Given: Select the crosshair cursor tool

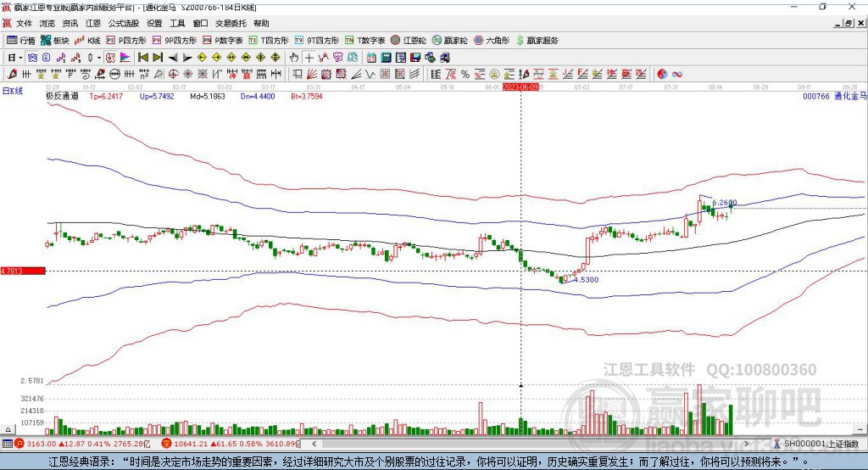Looking at the screenshot, I should [309, 58].
